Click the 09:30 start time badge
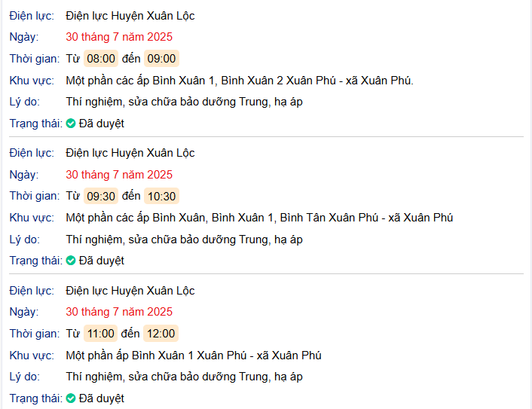532x409 pixels. click(x=101, y=197)
